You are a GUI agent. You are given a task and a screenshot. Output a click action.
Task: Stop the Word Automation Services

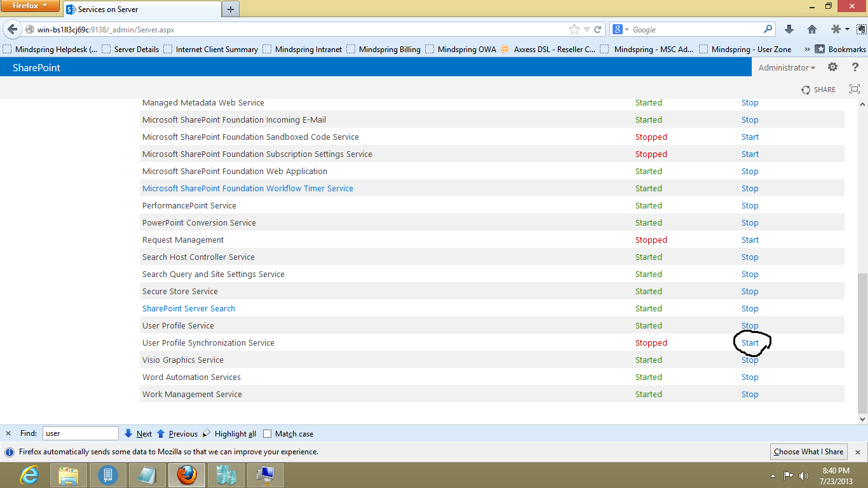[x=750, y=377]
